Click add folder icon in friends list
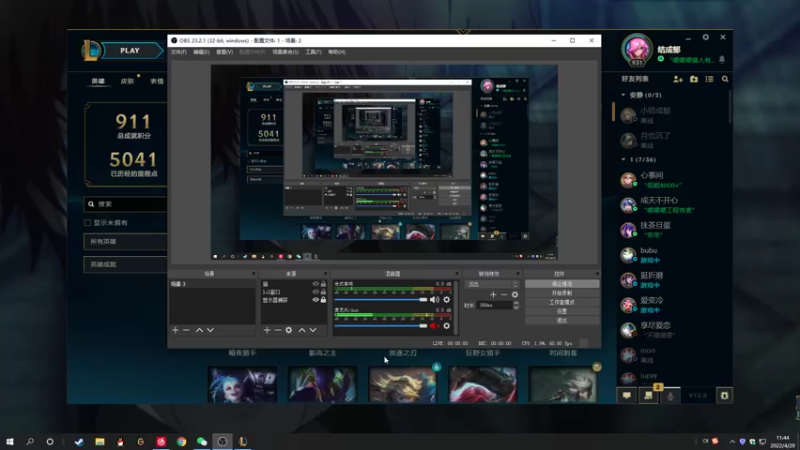 tap(694, 79)
